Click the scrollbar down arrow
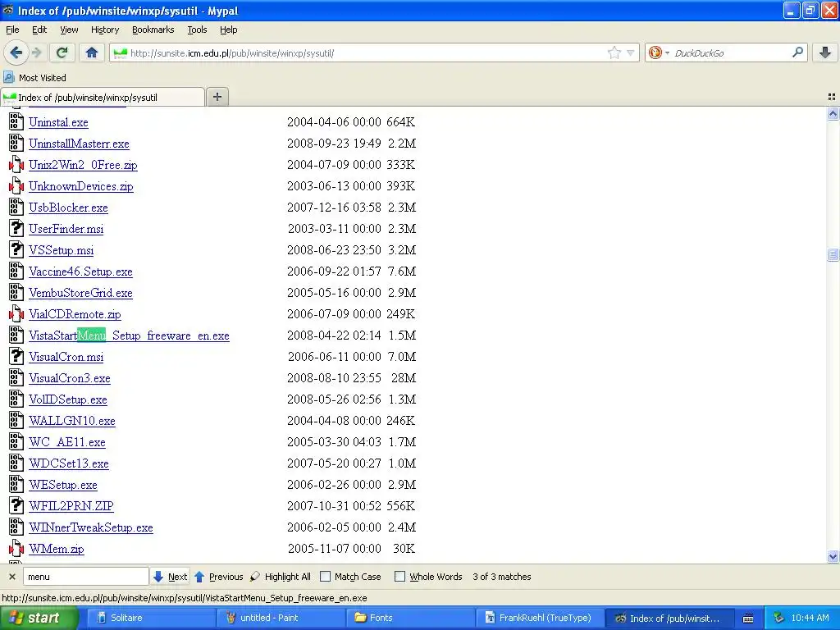Viewport: 840px width, 630px height. [x=833, y=557]
